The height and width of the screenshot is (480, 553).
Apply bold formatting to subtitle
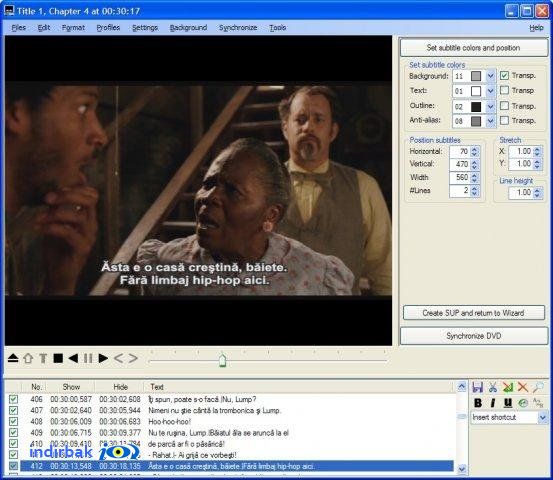[x=478, y=402]
